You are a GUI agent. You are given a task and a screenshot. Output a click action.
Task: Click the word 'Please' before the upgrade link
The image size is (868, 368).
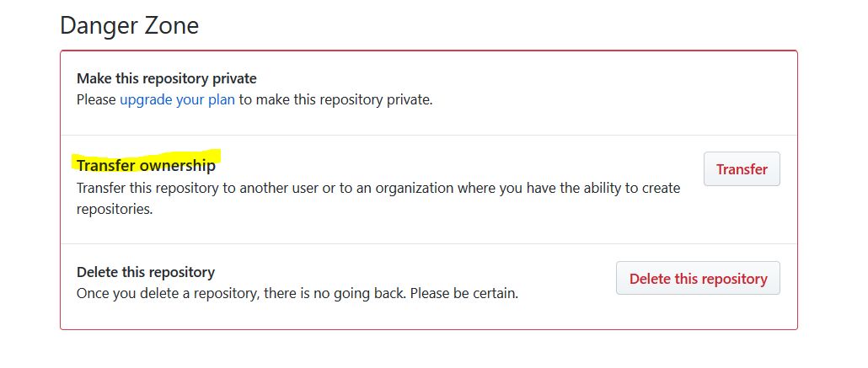[96, 100]
